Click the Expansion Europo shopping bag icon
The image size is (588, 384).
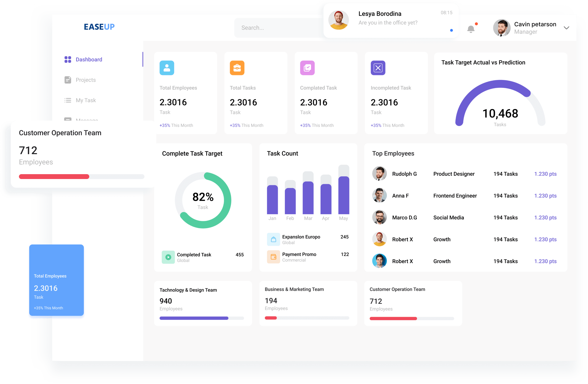[273, 239]
